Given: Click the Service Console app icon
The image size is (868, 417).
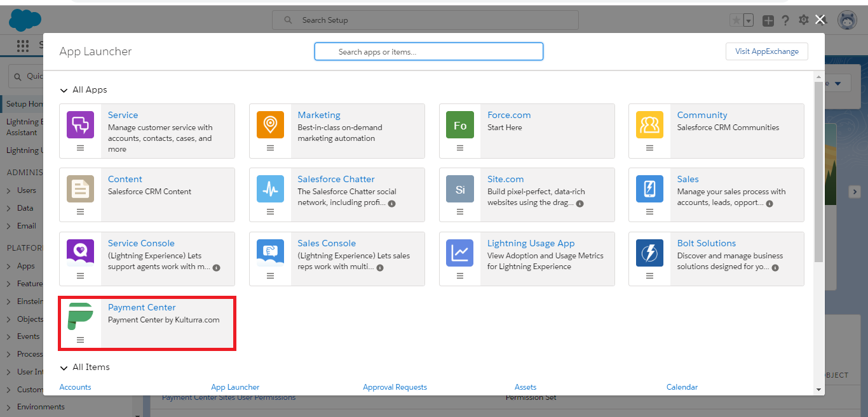Looking at the screenshot, I should point(80,253).
